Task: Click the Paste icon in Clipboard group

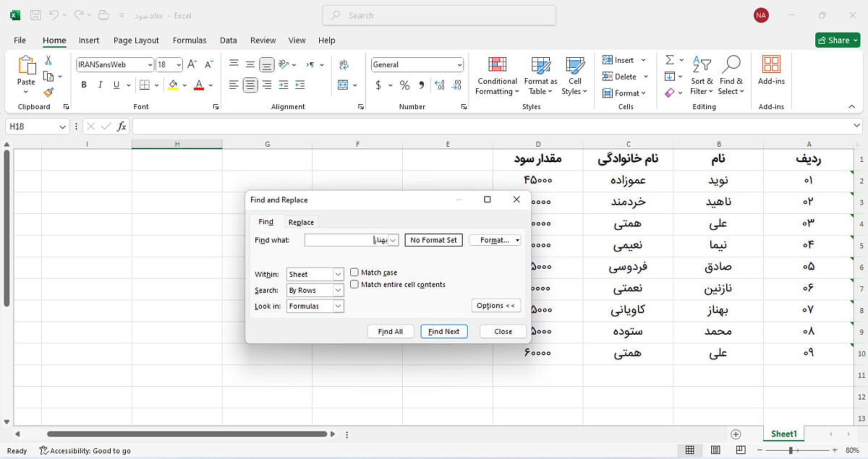Action: pos(26,65)
